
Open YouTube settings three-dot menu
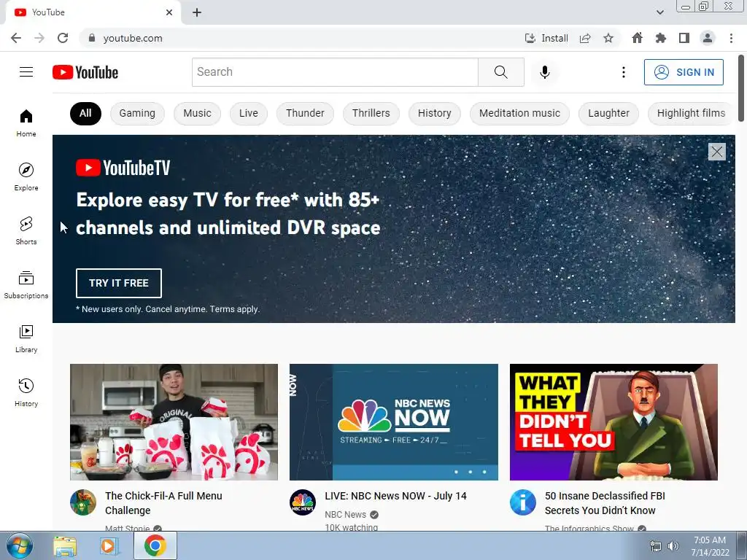tap(623, 72)
